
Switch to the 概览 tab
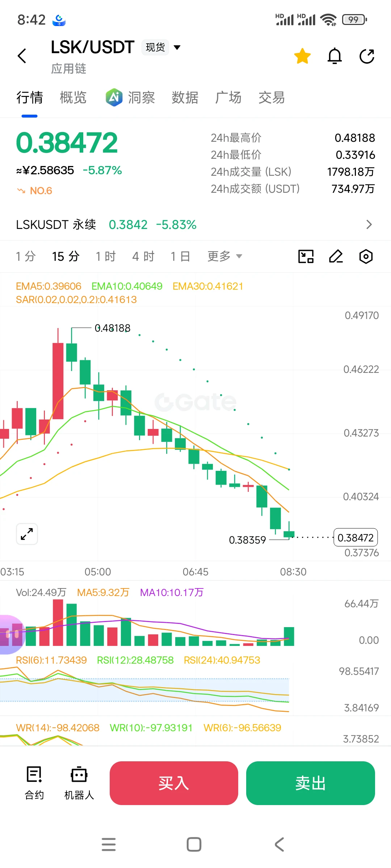tap(73, 98)
